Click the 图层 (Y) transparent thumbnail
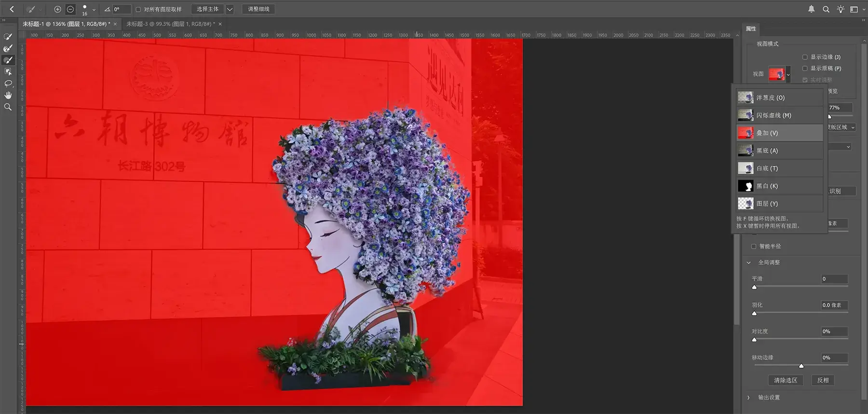Viewport: 868px width, 414px height. tap(746, 204)
